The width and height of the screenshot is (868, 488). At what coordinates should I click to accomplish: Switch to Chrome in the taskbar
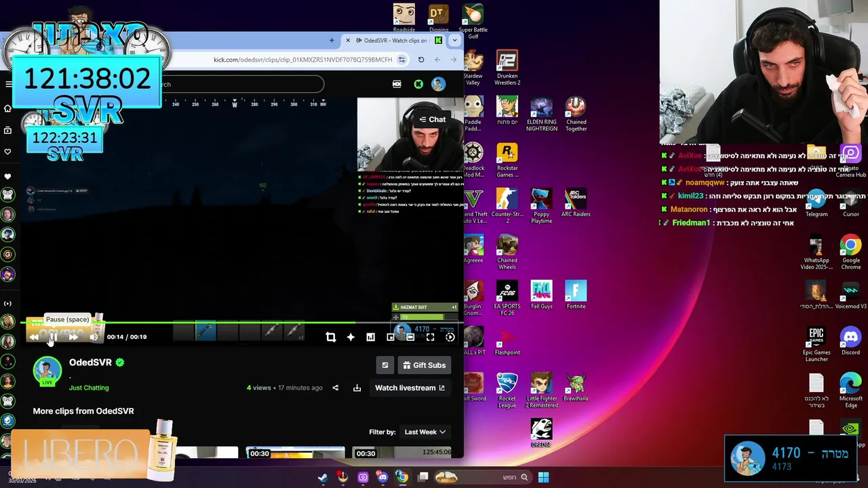tap(403, 477)
